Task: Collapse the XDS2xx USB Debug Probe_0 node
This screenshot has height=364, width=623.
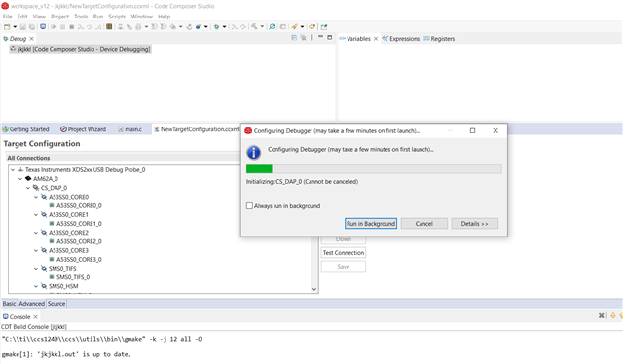Action: pyautogui.click(x=13, y=169)
